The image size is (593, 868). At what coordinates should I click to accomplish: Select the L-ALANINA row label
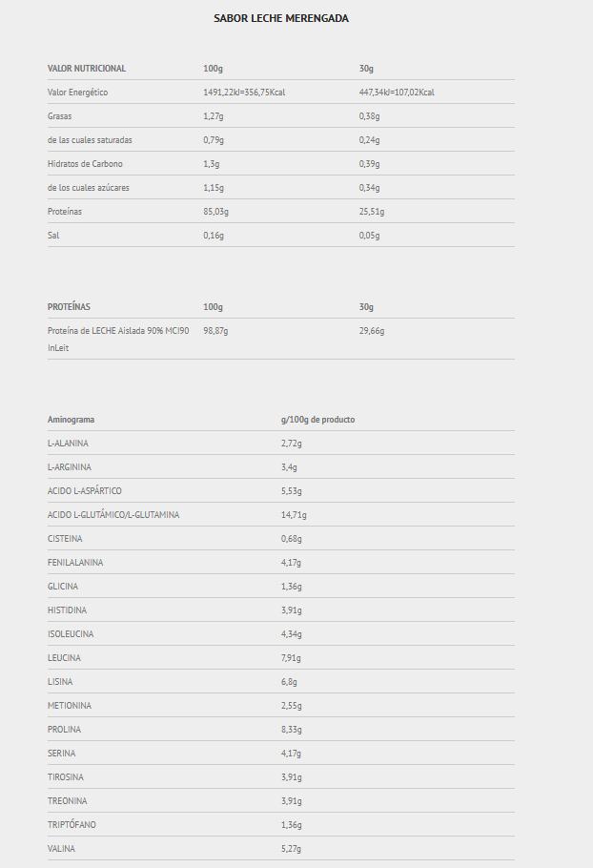68,444
